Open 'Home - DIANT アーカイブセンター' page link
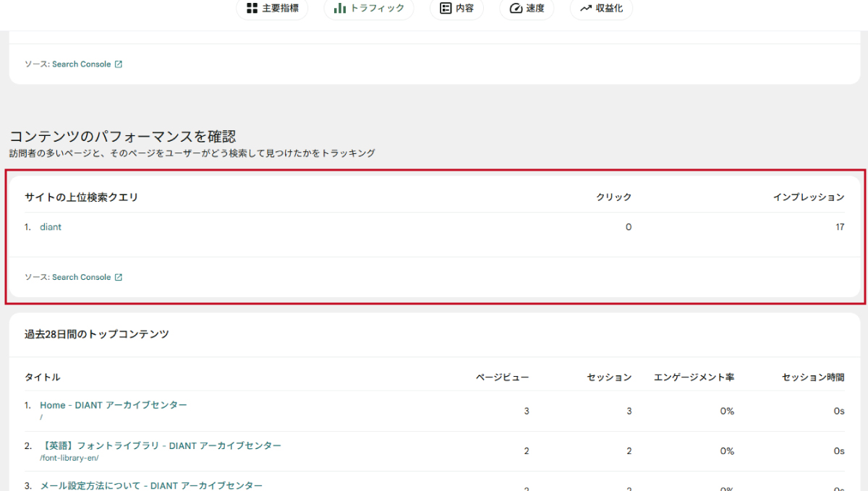Screen dimensions: 868x491 (x=113, y=405)
